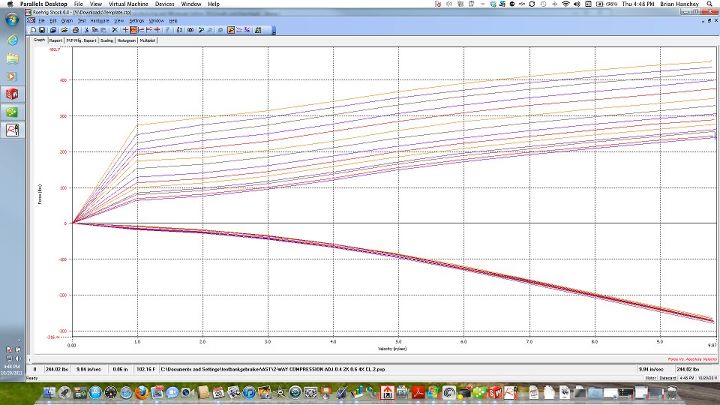Viewport: 720px width, 405px height.
Task: Select the Multiplot tab
Action: (148, 41)
